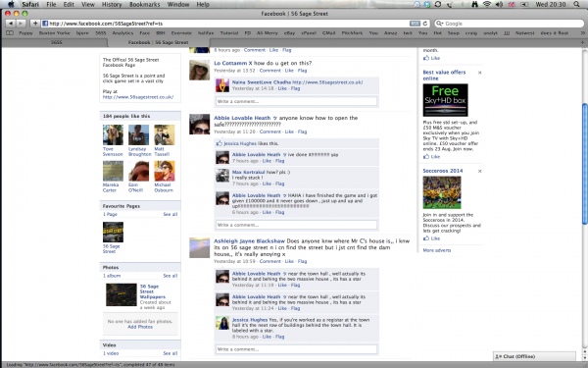The height and width of the screenshot is (368, 588).
Task: Open Evernote bookmark in bar
Action: [x=181, y=33]
